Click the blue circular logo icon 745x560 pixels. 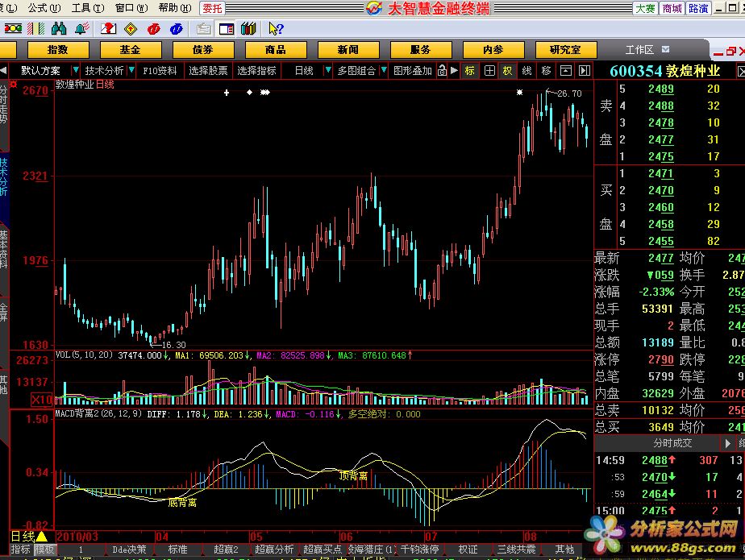pyautogui.click(x=177, y=29)
